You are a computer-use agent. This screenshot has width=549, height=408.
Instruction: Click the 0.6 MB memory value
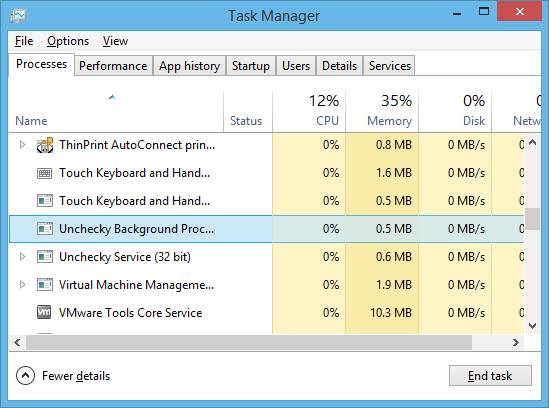click(x=394, y=257)
